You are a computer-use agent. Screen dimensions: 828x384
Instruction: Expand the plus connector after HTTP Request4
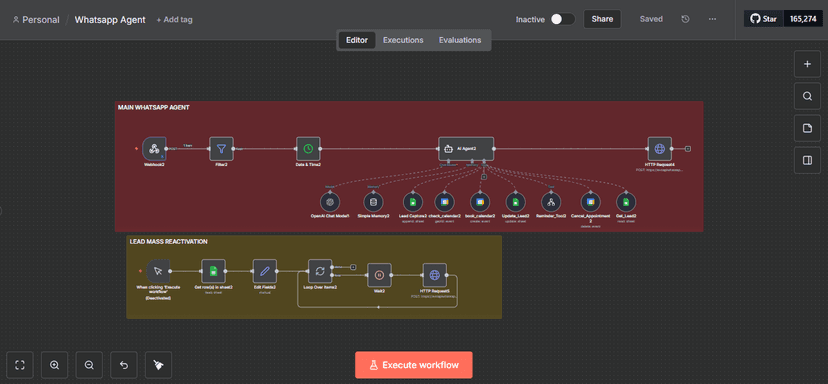(688, 149)
